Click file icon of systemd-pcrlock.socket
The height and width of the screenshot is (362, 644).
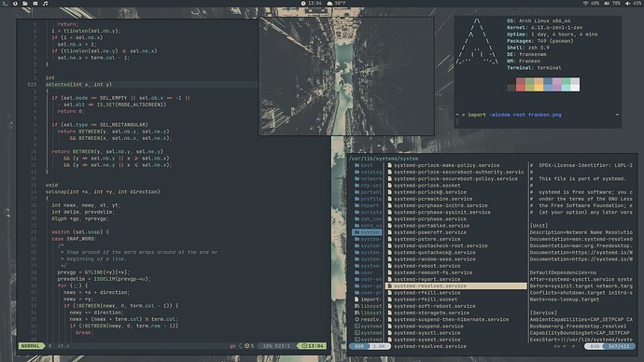(390, 186)
